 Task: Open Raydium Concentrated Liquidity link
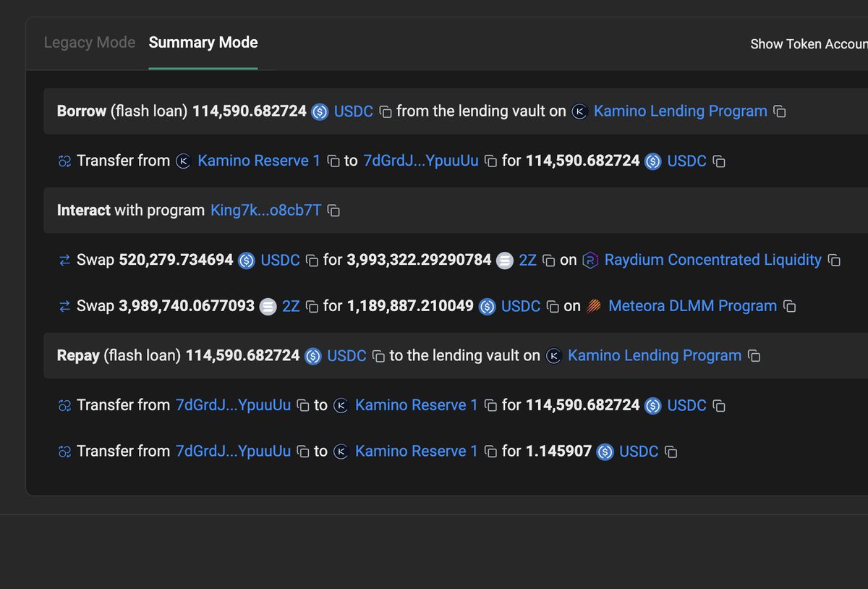coord(713,260)
